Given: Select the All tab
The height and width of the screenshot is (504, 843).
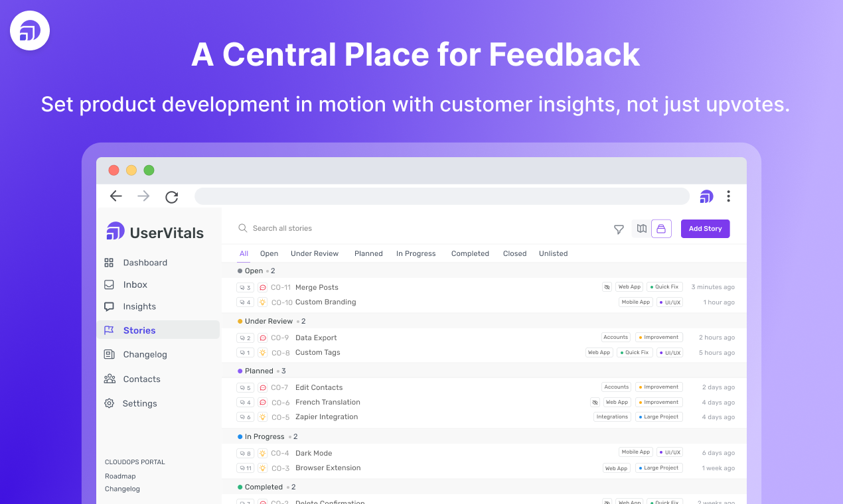Looking at the screenshot, I should [244, 253].
